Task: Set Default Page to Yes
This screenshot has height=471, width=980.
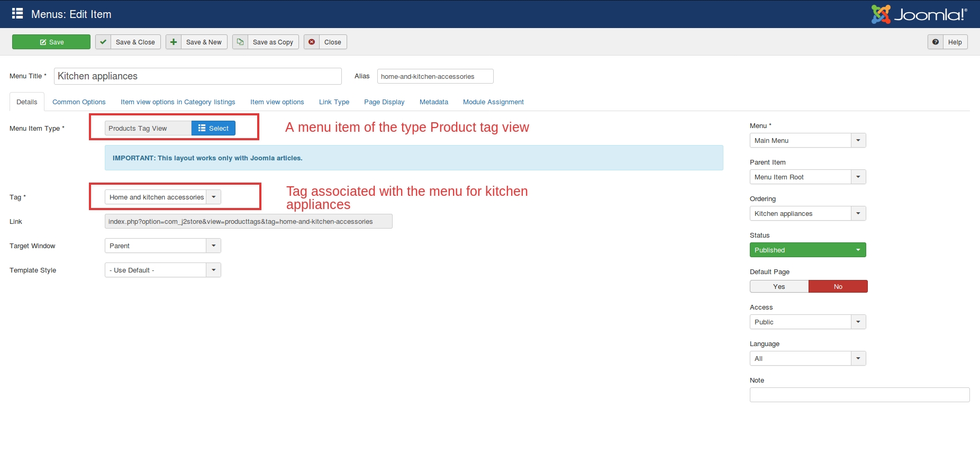Action: (x=779, y=287)
